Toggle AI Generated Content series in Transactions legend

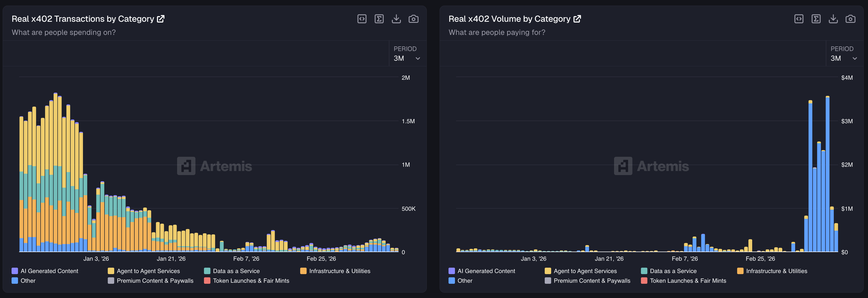[49, 271]
